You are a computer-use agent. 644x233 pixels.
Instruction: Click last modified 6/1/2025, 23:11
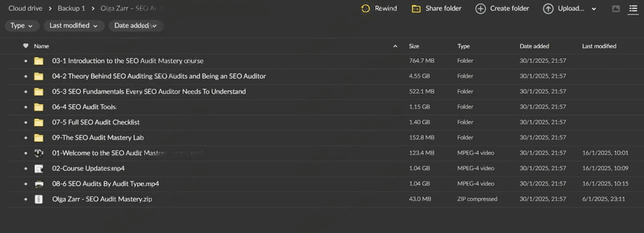click(x=604, y=199)
